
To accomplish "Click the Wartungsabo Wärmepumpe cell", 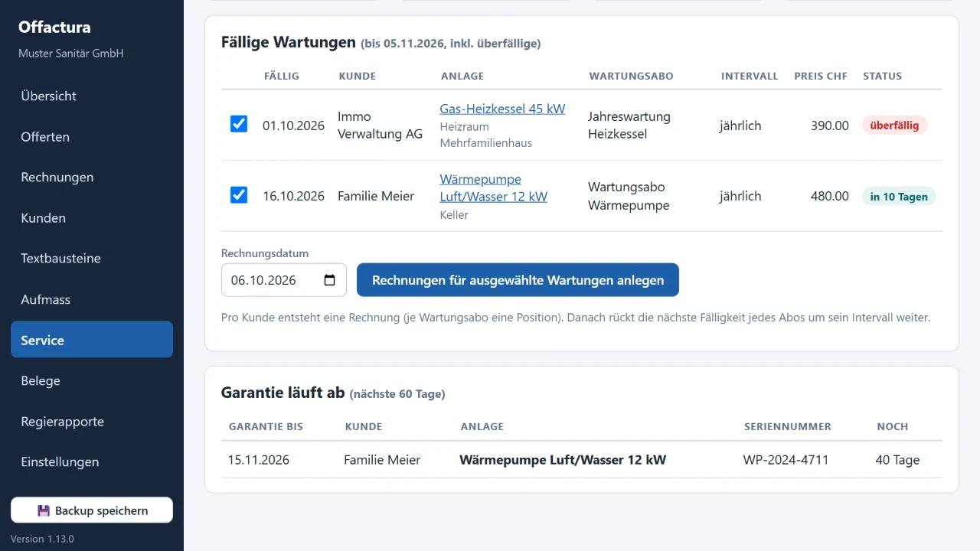I will [629, 196].
